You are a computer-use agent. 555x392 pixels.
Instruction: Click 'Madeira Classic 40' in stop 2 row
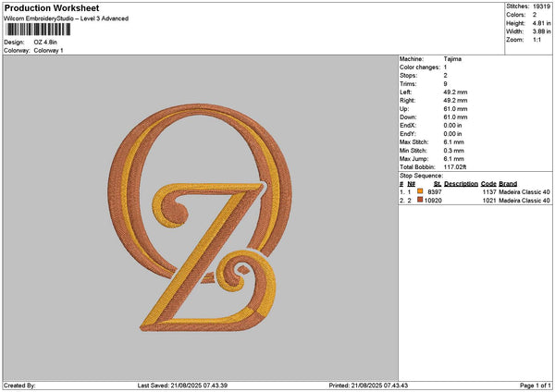pos(524,201)
